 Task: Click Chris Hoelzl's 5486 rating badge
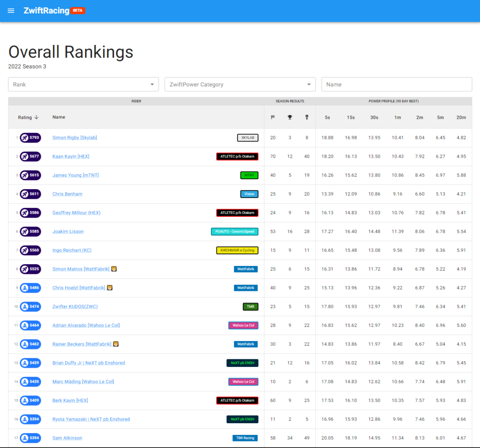pyautogui.click(x=30, y=288)
